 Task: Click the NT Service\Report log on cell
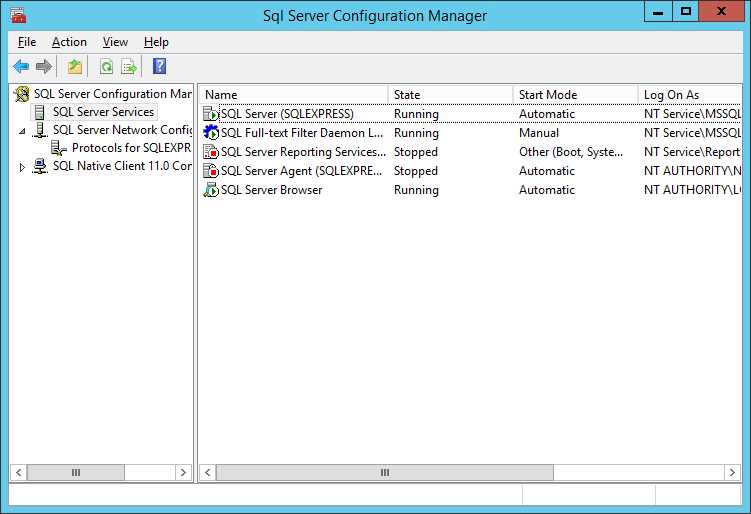coord(692,152)
